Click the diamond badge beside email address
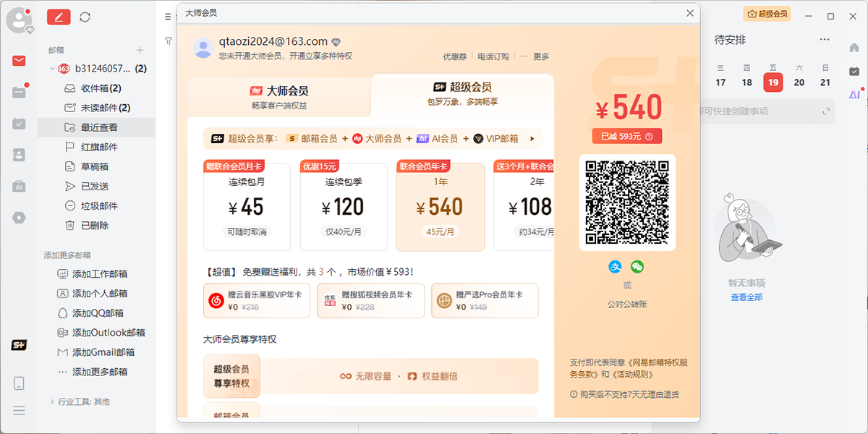This screenshot has height=434, width=868. pos(336,42)
